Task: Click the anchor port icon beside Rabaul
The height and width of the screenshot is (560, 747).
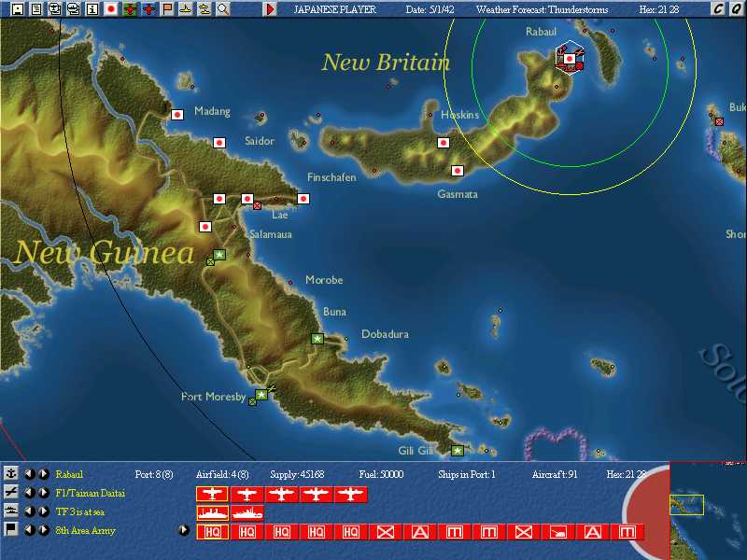Action: (10, 473)
